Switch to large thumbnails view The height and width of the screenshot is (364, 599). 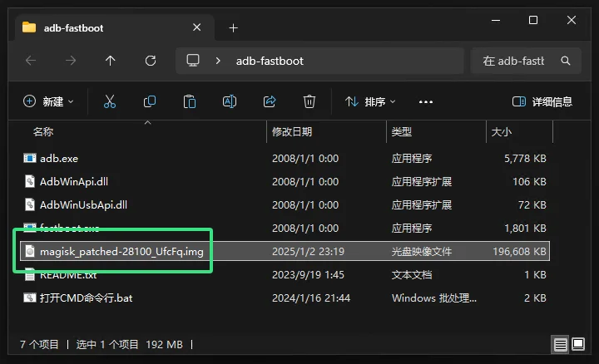pyautogui.click(x=578, y=344)
